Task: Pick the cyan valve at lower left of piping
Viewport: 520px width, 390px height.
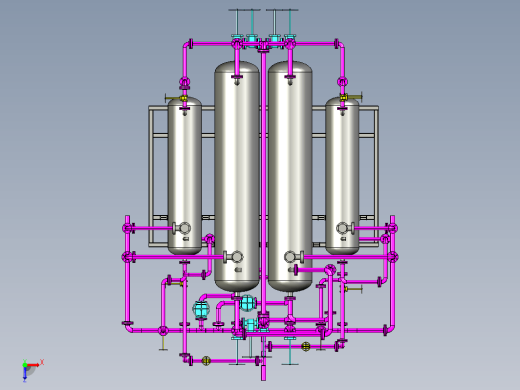Action: tap(201, 309)
